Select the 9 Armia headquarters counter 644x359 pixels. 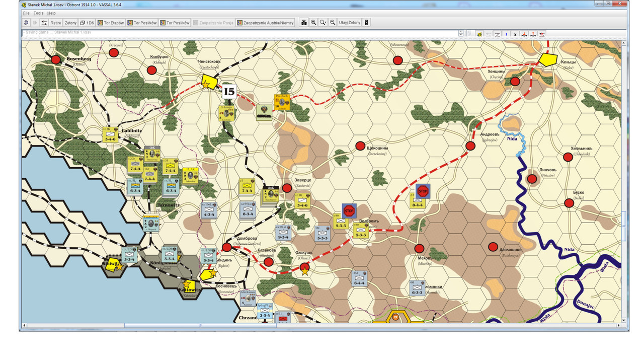227,113
